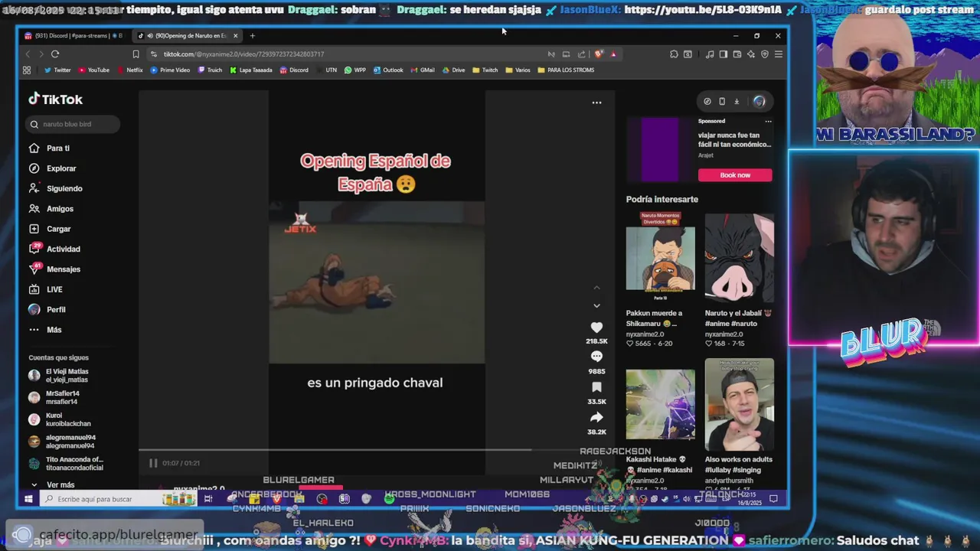Open Perfil from the sidebar
The width and height of the screenshot is (980, 551).
47,309
